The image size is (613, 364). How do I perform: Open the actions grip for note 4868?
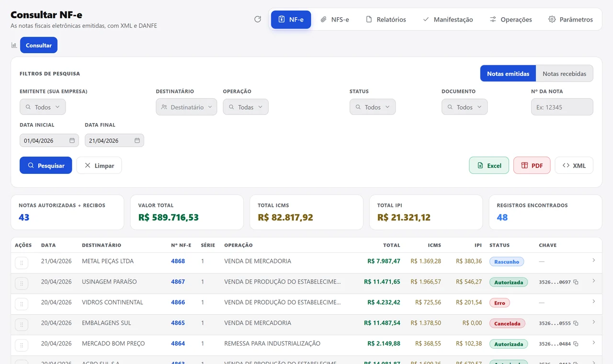coord(22,263)
